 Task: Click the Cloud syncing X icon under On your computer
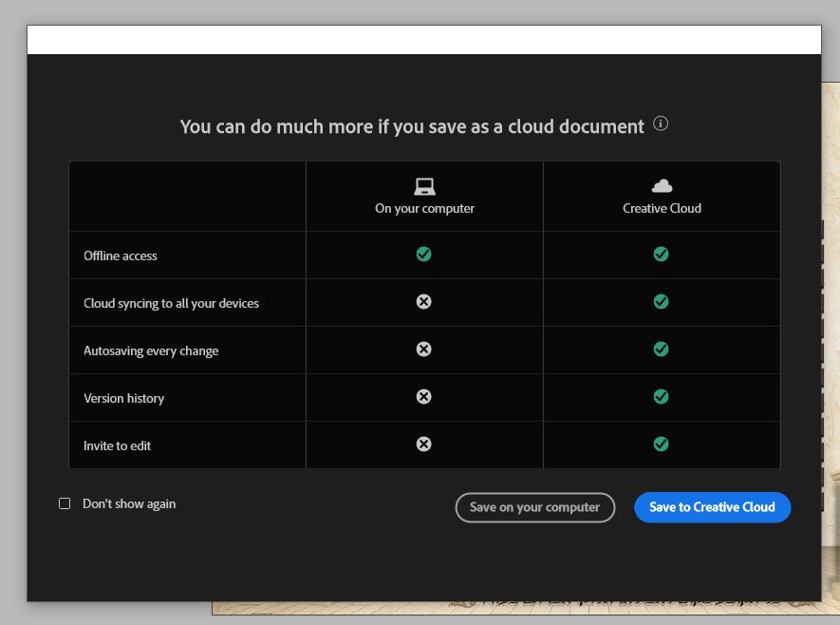pyautogui.click(x=424, y=302)
